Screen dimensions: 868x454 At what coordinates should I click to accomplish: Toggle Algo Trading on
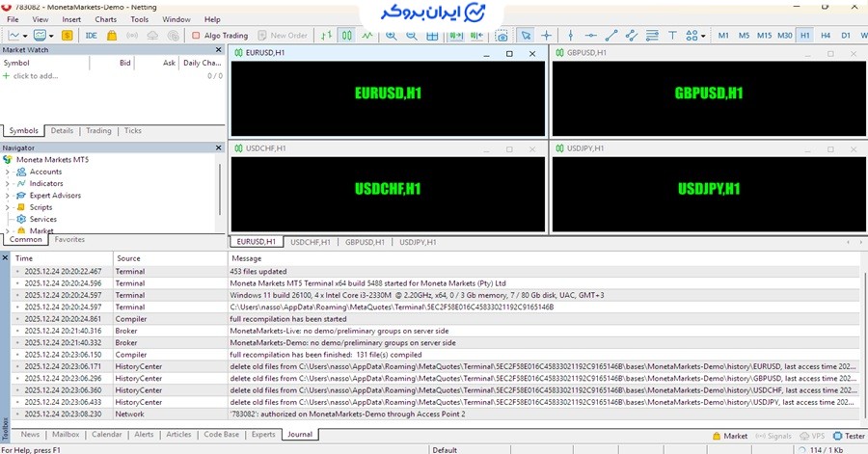tap(219, 36)
